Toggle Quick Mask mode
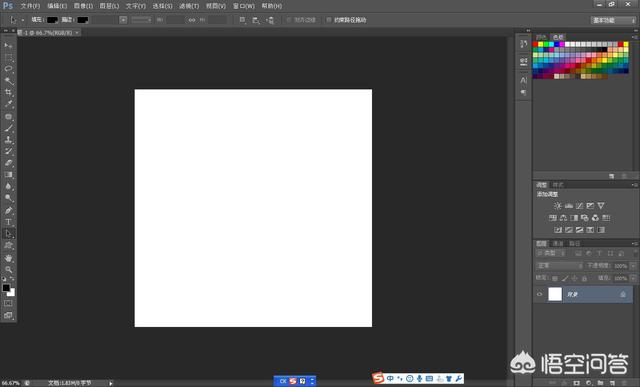Image resolution: width=640 pixels, height=387 pixels. pyautogui.click(x=8, y=303)
